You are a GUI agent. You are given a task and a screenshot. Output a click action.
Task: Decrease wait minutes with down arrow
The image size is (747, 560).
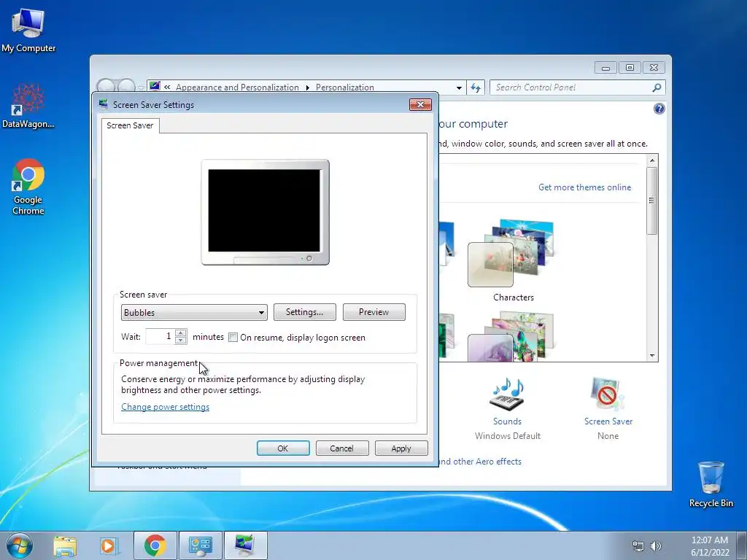click(x=181, y=341)
